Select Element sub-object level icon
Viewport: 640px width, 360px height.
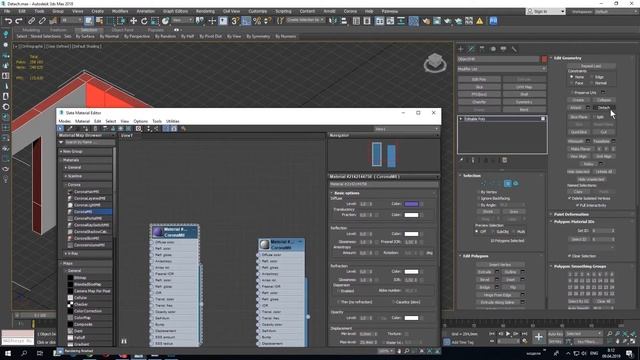(x=516, y=184)
